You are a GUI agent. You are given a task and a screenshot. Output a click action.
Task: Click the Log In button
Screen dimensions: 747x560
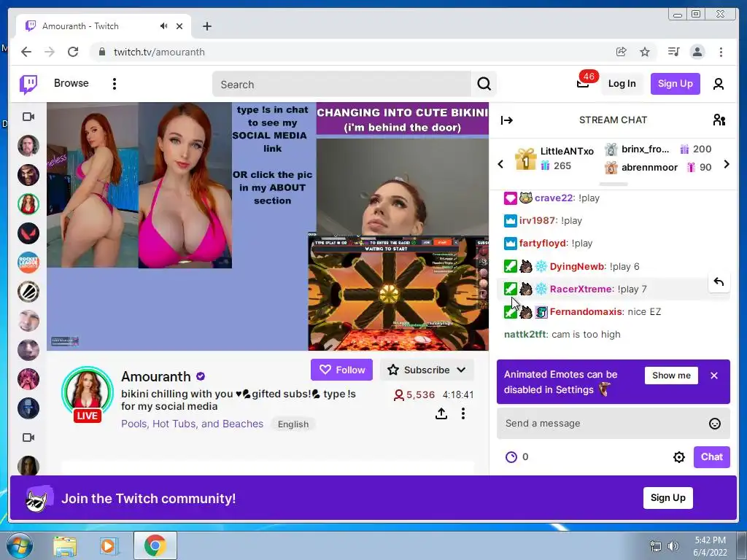(622, 84)
